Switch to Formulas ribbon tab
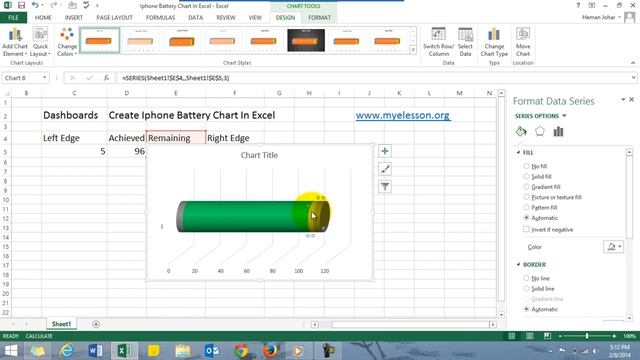Viewport: 640px width, 360px height. pyautogui.click(x=160, y=18)
